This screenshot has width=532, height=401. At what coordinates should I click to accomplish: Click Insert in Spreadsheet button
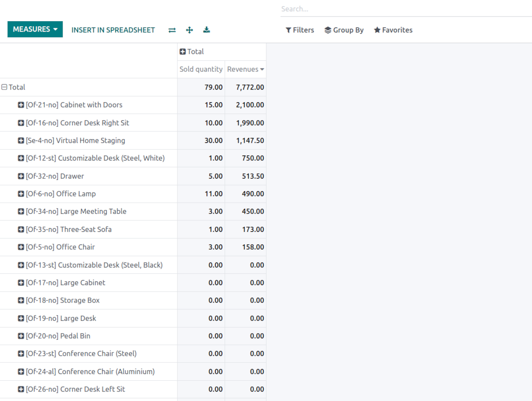[113, 30]
